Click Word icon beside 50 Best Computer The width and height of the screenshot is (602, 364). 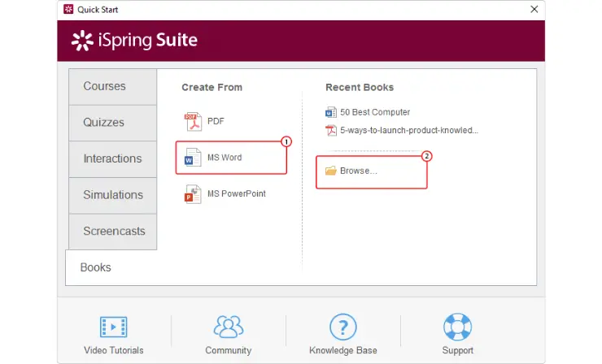(x=330, y=112)
